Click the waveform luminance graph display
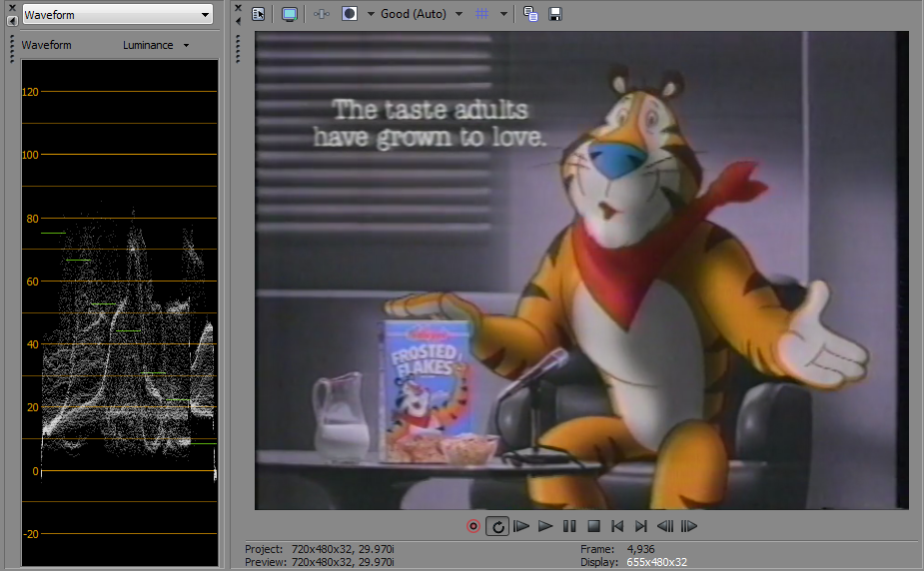This screenshot has width=924, height=571. click(120, 312)
